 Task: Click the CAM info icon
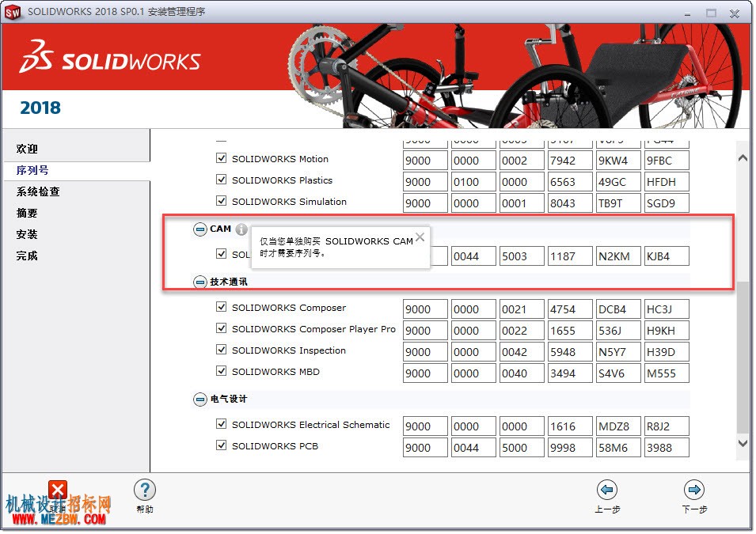(x=241, y=230)
